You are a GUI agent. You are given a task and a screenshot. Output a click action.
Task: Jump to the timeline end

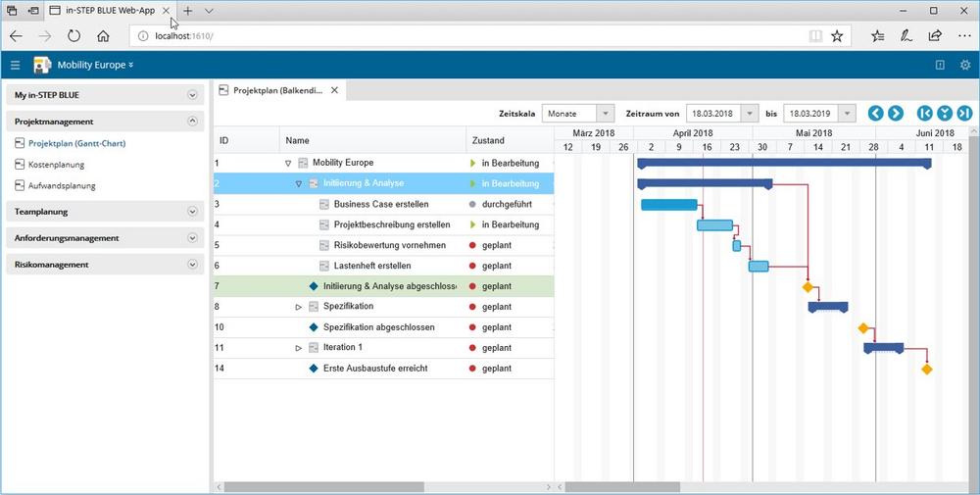(x=964, y=114)
